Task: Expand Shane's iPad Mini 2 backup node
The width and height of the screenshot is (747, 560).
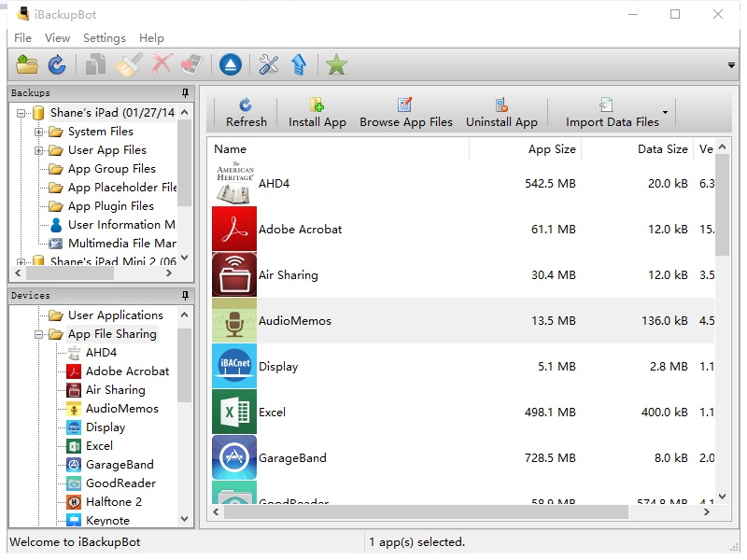Action: (21, 262)
